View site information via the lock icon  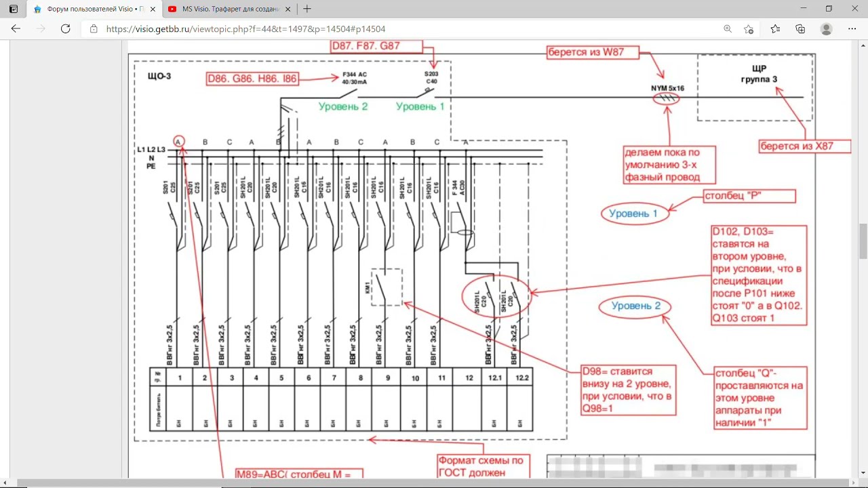(94, 29)
